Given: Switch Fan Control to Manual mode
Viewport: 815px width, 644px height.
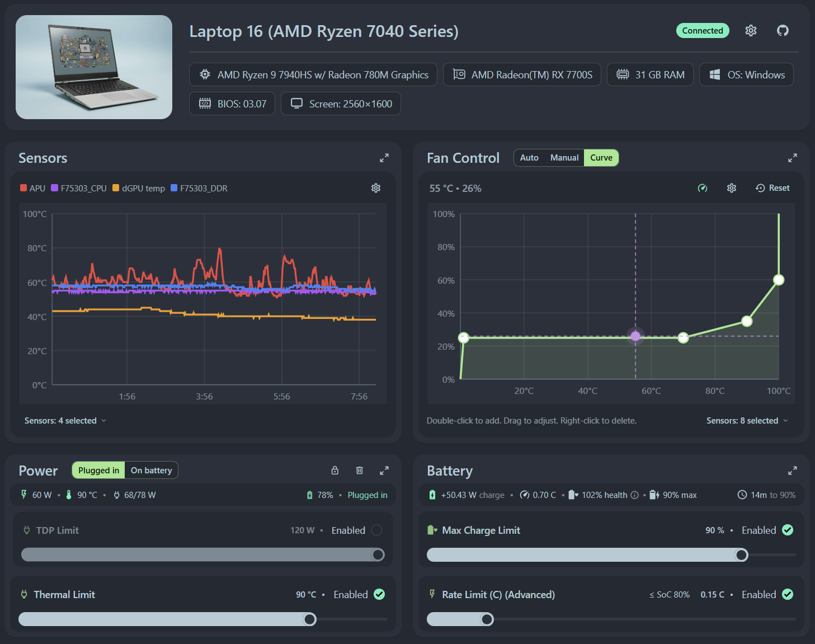Looking at the screenshot, I should point(564,157).
